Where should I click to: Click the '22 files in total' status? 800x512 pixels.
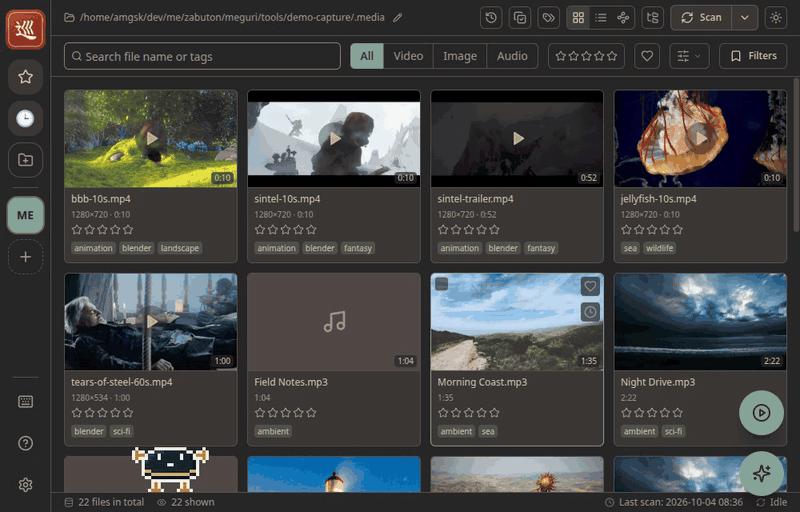tap(104, 502)
